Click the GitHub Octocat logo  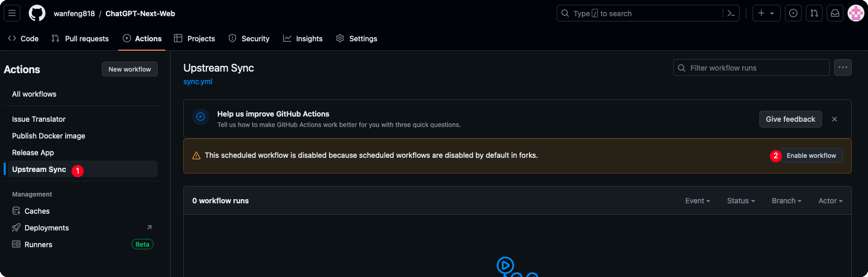(37, 13)
